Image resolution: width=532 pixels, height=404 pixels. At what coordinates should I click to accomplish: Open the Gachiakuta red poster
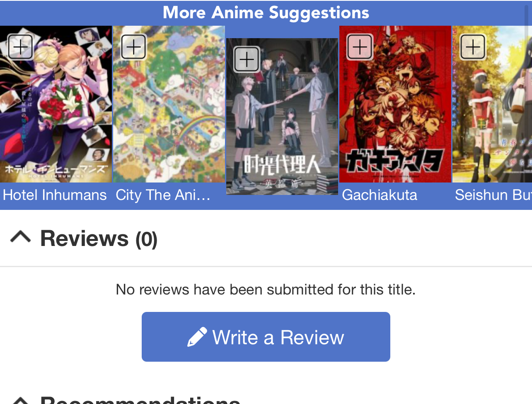[x=395, y=104]
